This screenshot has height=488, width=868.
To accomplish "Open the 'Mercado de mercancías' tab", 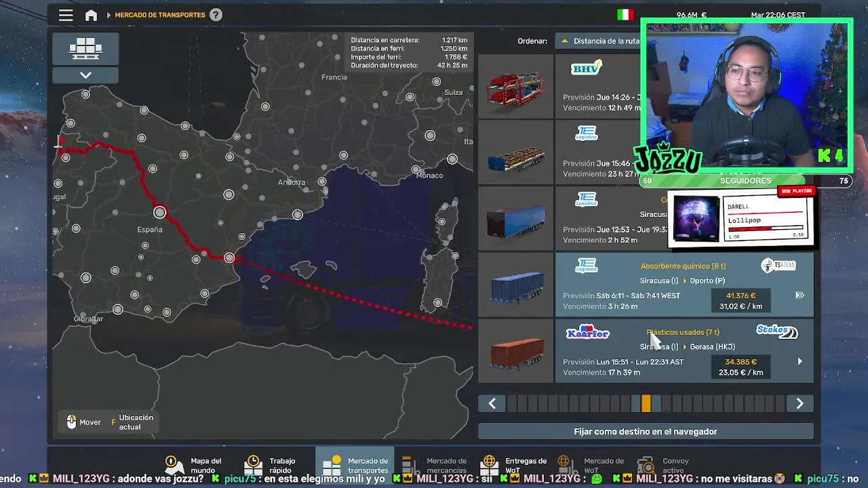I will tap(434, 465).
